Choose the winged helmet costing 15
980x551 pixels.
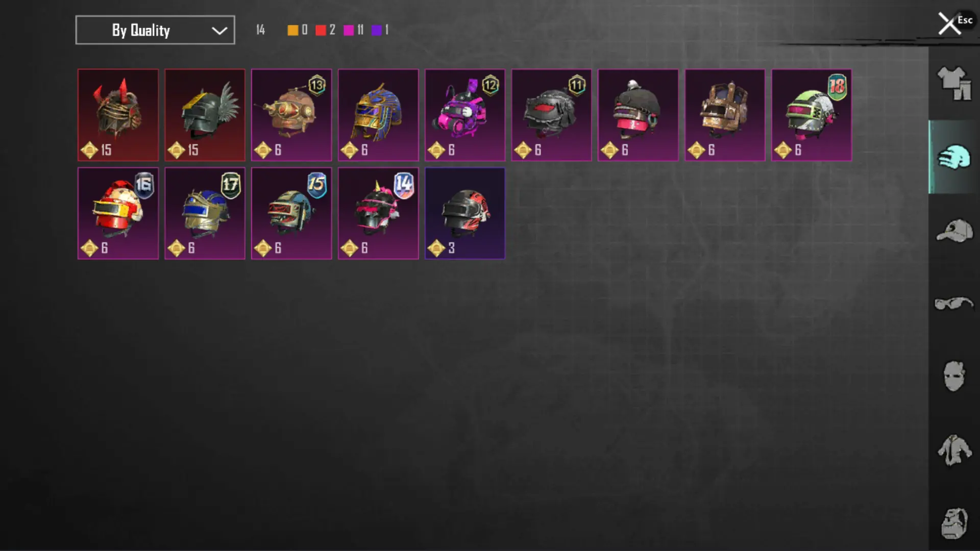[x=205, y=115]
